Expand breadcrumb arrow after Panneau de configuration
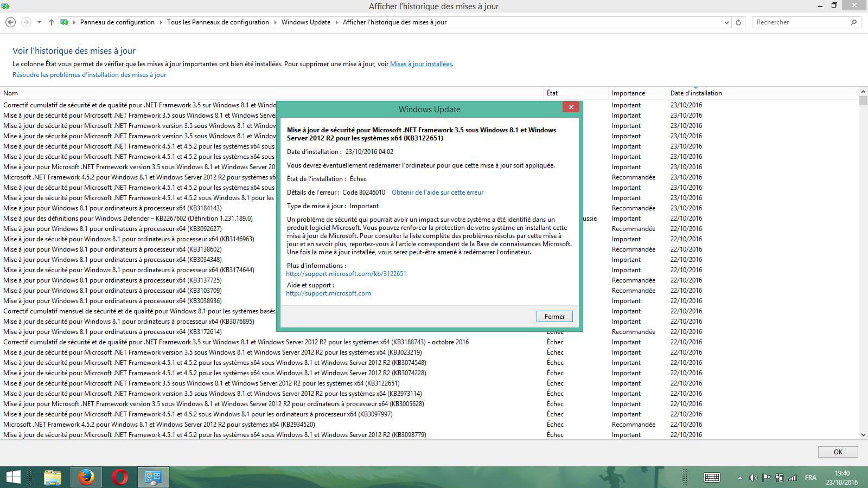The height and width of the screenshot is (488, 868). [161, 22]
